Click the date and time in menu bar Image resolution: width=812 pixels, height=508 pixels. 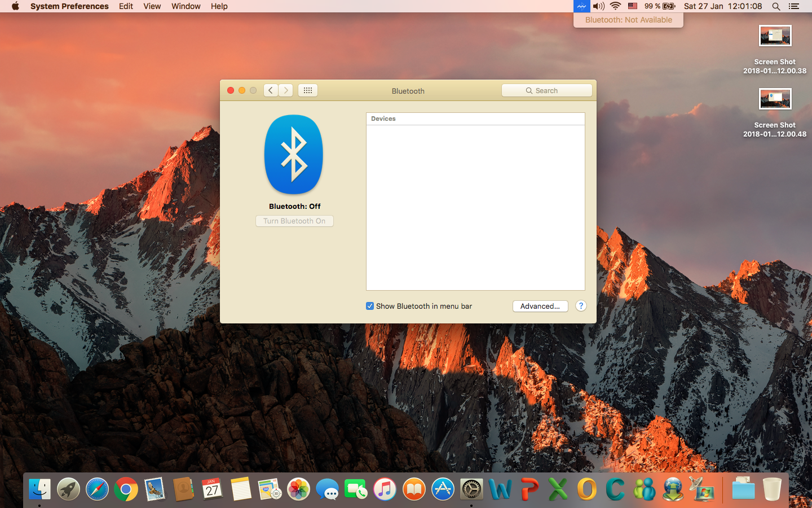pyautogui.click(x=723, y=6)
